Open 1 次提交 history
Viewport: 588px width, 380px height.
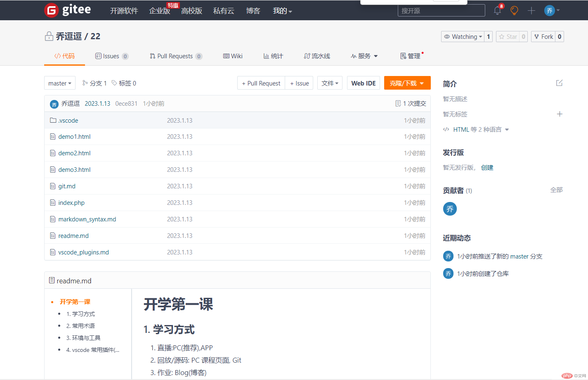point(411,104)
